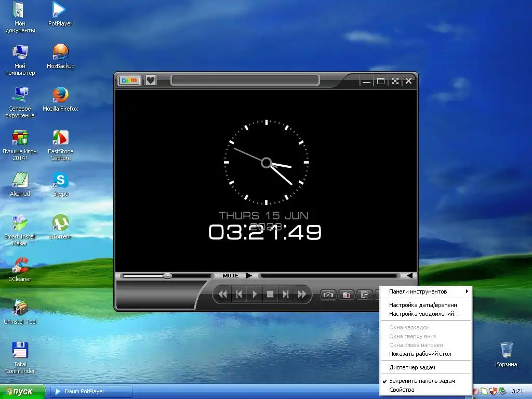Select the MozBackup desktop shortcut
The height and width of the screenshot is (399, 532).
[60, 56]
